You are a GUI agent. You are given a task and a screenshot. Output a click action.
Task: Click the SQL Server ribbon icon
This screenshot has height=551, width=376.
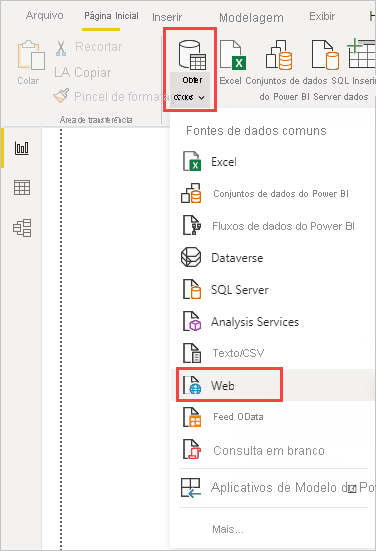pos(325,55)
